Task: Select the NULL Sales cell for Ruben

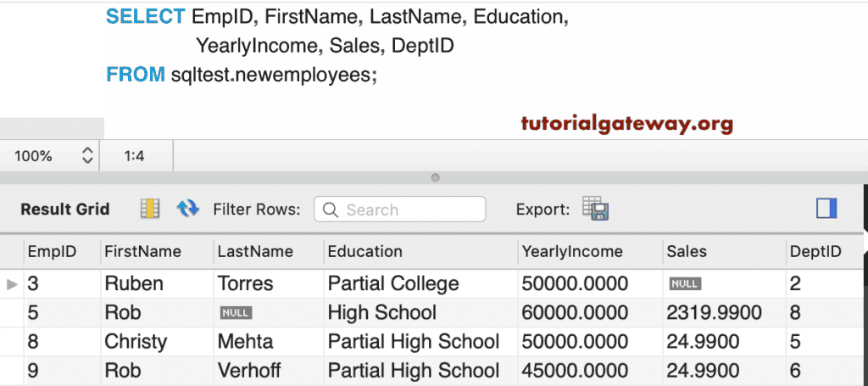Action: point(685,284)
